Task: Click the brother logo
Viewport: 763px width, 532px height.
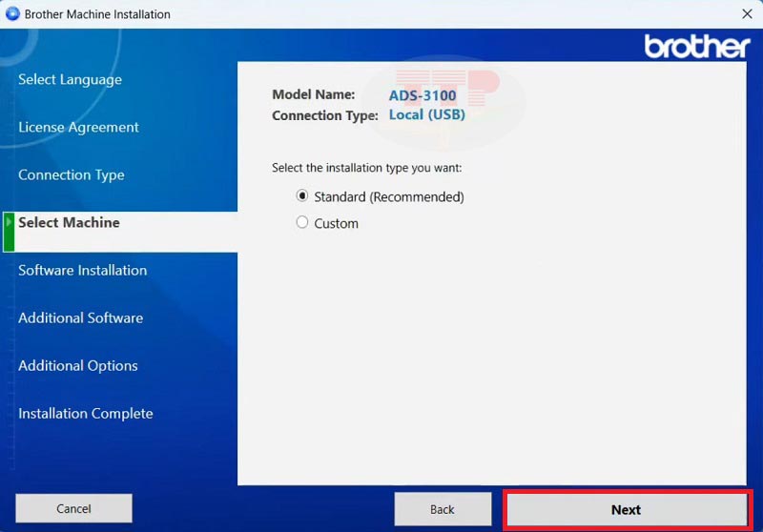Action: pyautogui.click(x=697, y=47)
